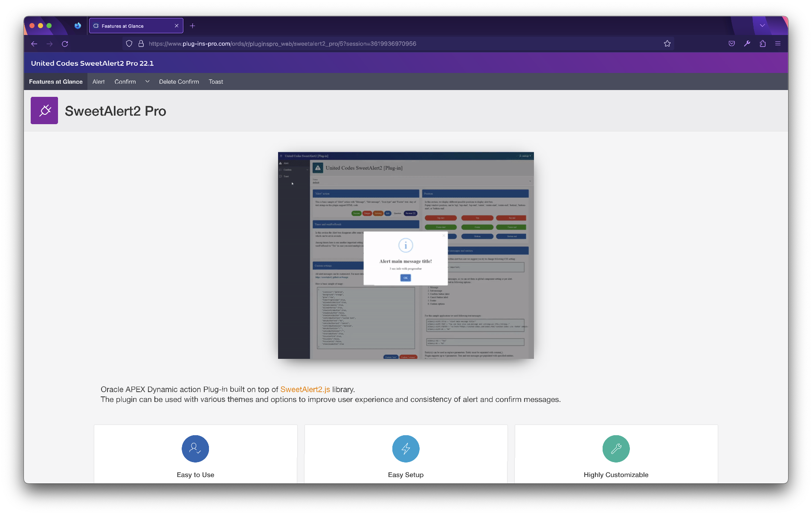Follow the SweetAlert2.js link
Image resolution: width=812 pixels, height=515 pixels.
point(305,390)
